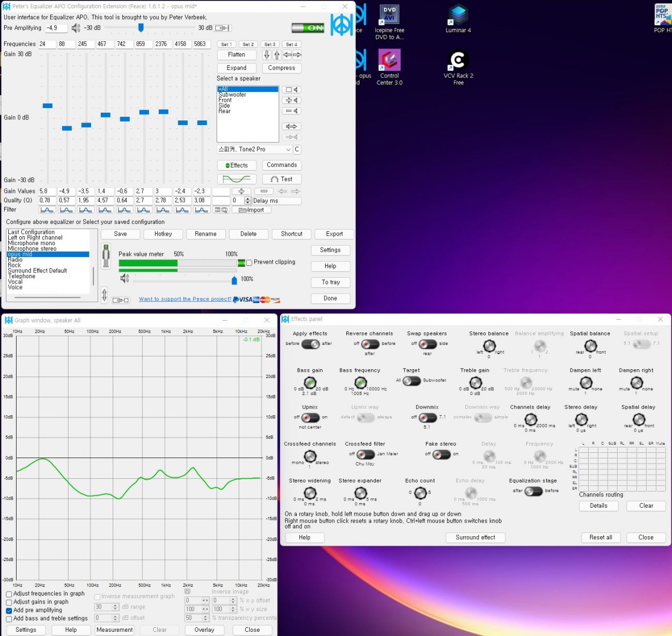
Task: Toggle the Upmix off/on switch
Action: click(x=310, y=417)
